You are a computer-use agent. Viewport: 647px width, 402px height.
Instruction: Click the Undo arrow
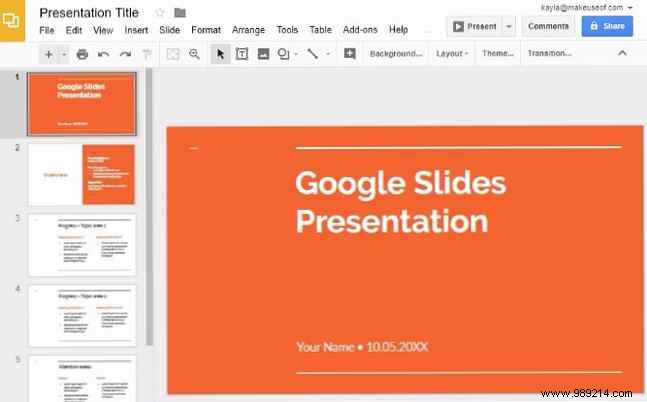pos(104,54)
